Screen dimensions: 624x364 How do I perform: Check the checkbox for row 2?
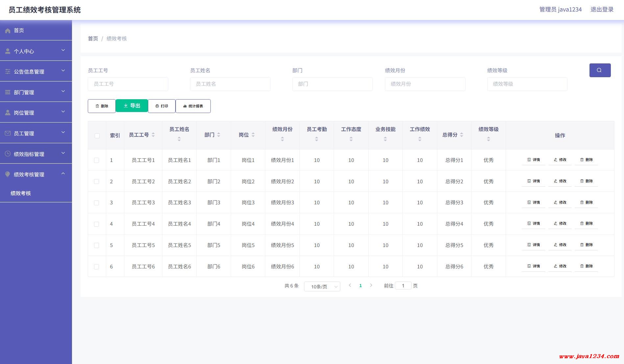point(96,182)
